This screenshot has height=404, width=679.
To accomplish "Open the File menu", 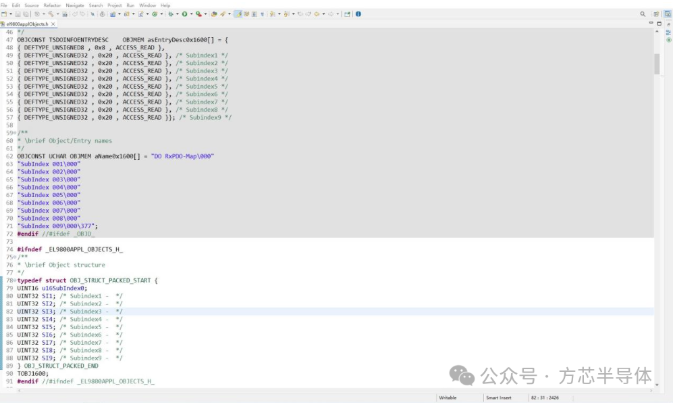I will pyautogui.click(x=4, y=5).
